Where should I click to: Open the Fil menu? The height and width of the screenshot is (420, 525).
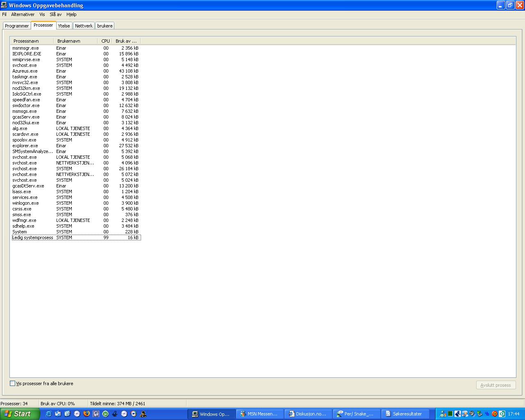(x=4, y=14)
